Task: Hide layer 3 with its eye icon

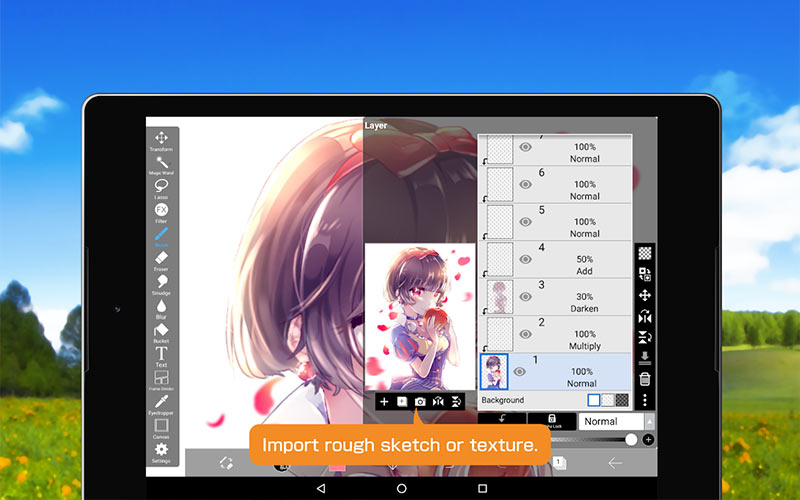Action: pyautogui.click(x=526, y=296)
